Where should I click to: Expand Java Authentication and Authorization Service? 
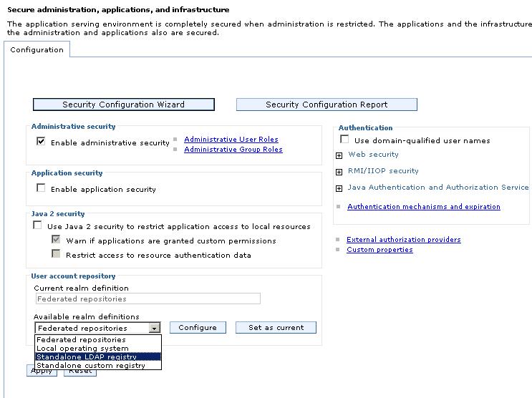tap(339, 188)
